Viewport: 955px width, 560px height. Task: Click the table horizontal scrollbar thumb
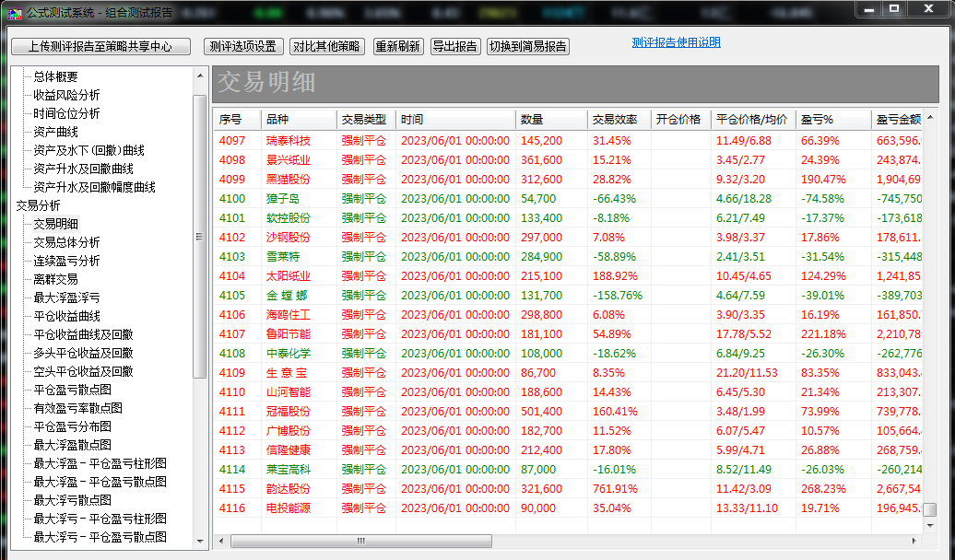(361, 541)
